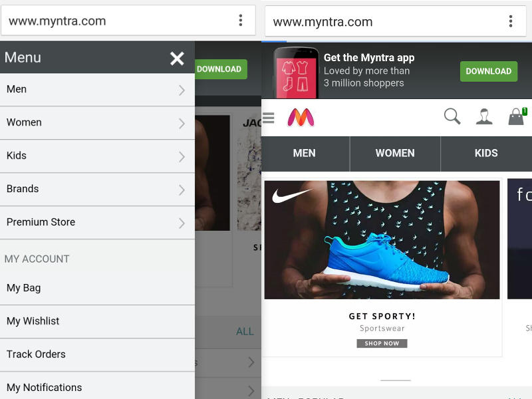
Task: Switch to the WOMEN tab
Action: [394, 154]
